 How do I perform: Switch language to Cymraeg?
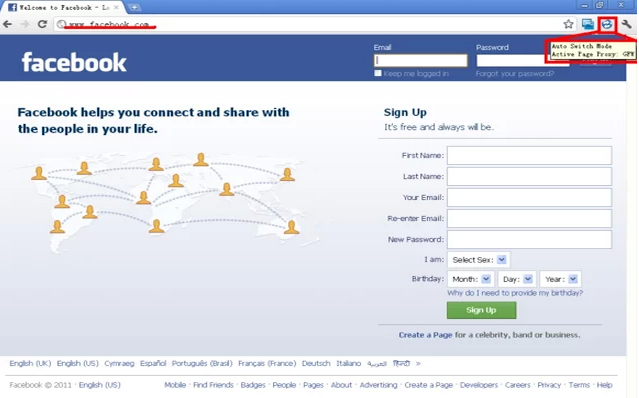coord(119,363)
